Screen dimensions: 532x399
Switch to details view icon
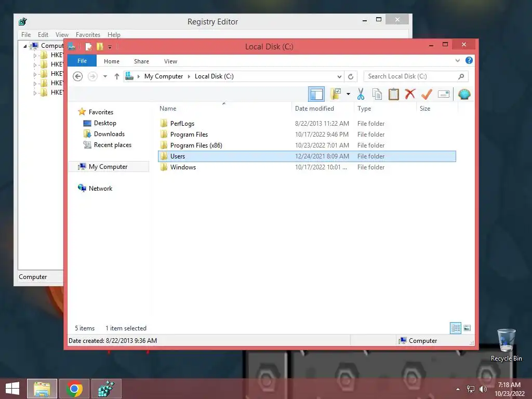[x=455, y=328]
